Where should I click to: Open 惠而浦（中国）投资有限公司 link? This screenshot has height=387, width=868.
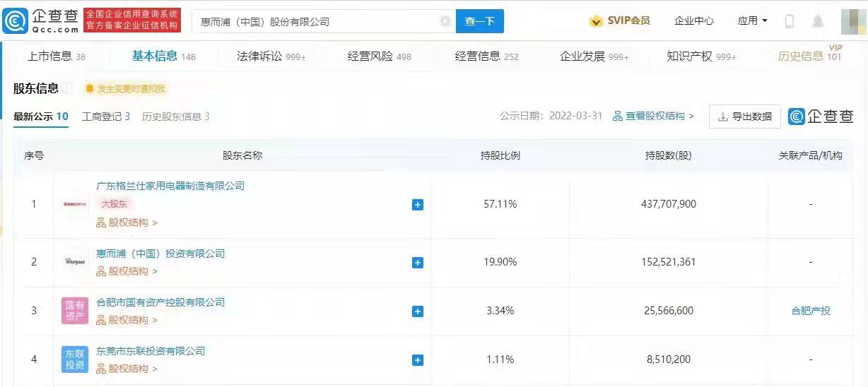pos(160,254)
